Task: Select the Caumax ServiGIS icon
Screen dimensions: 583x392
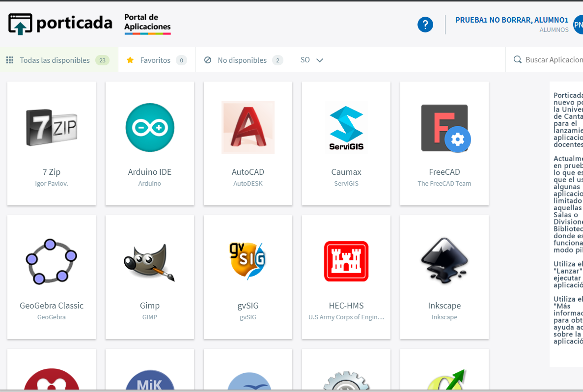Action: coord(346,128)
